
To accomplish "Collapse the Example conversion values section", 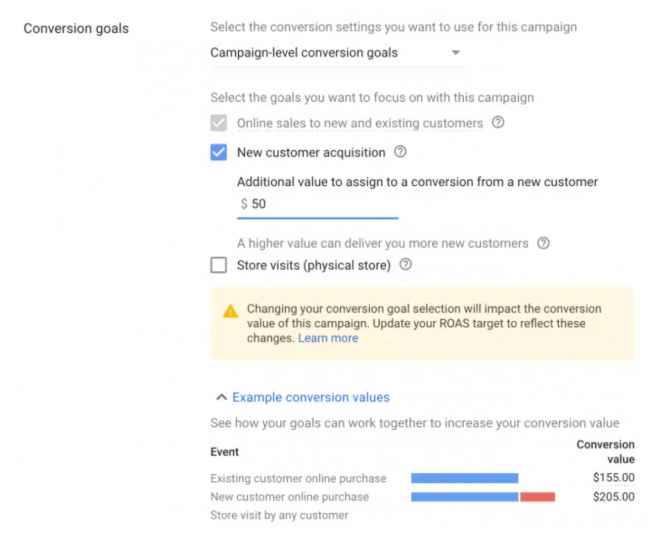I will pos(310,397).
